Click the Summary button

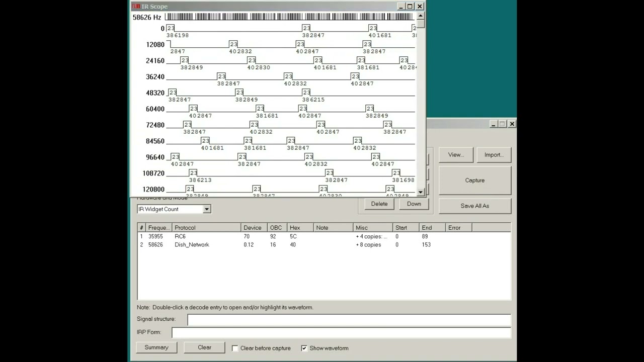(x=156, y=347)
